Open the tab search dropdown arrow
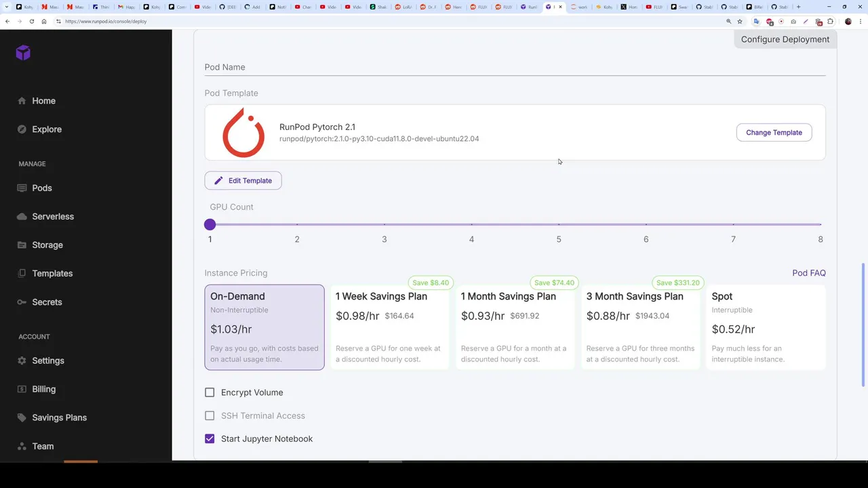 click(x=7, y=7)
